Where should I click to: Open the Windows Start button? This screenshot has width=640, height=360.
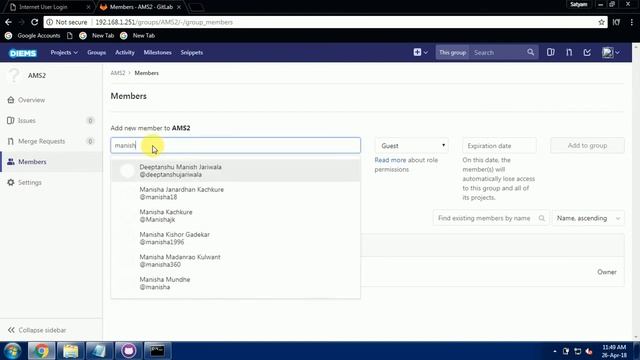pyautogui.click(x=12, y=351)
